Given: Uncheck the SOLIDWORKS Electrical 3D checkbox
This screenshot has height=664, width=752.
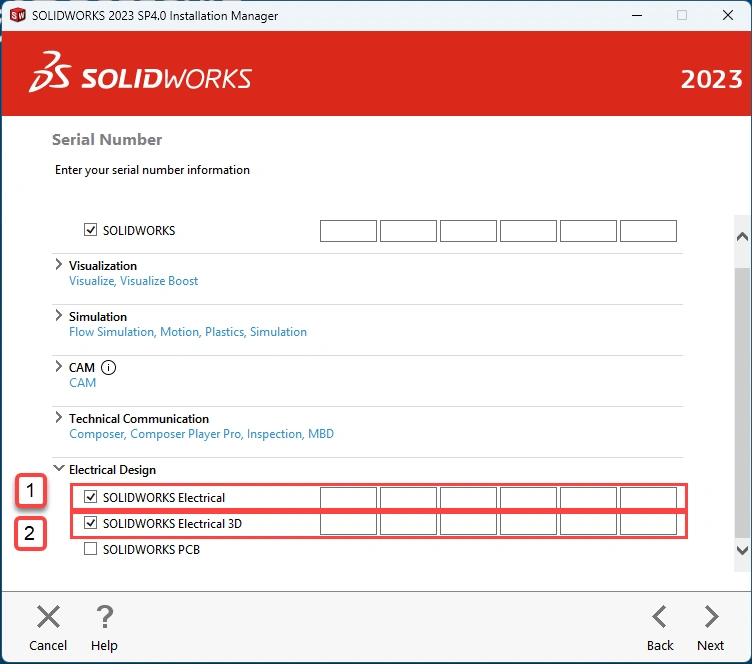Looking at the screenshot, I should [x=90, y=523].
